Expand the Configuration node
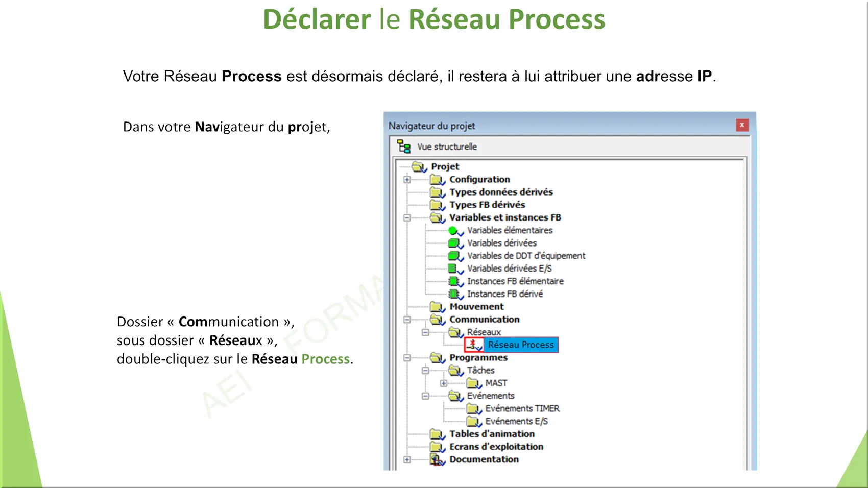 407,180
